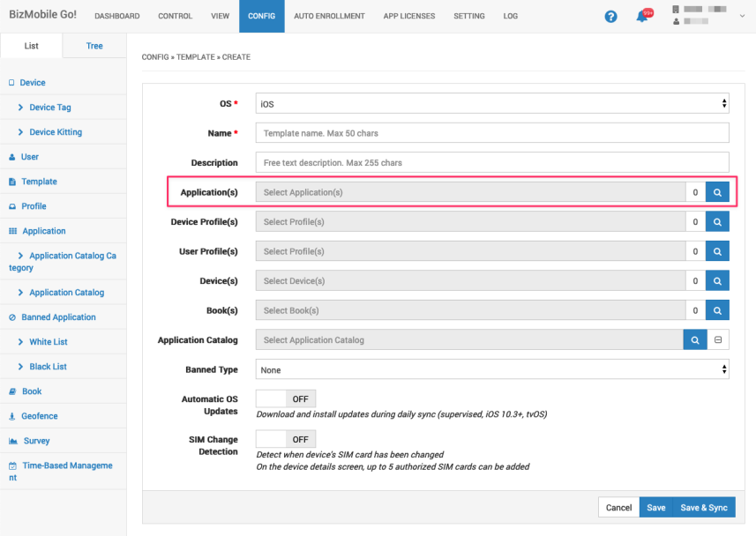
Task: Open the Book(s) search picker
Action: pyautogui.click(x=717, y=310)
